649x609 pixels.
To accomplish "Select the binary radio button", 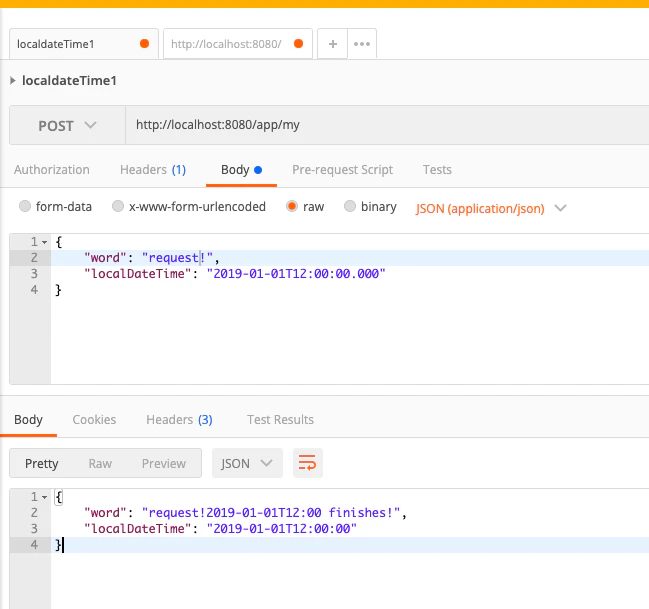I will pyautogui.click(x=350, y=206).
